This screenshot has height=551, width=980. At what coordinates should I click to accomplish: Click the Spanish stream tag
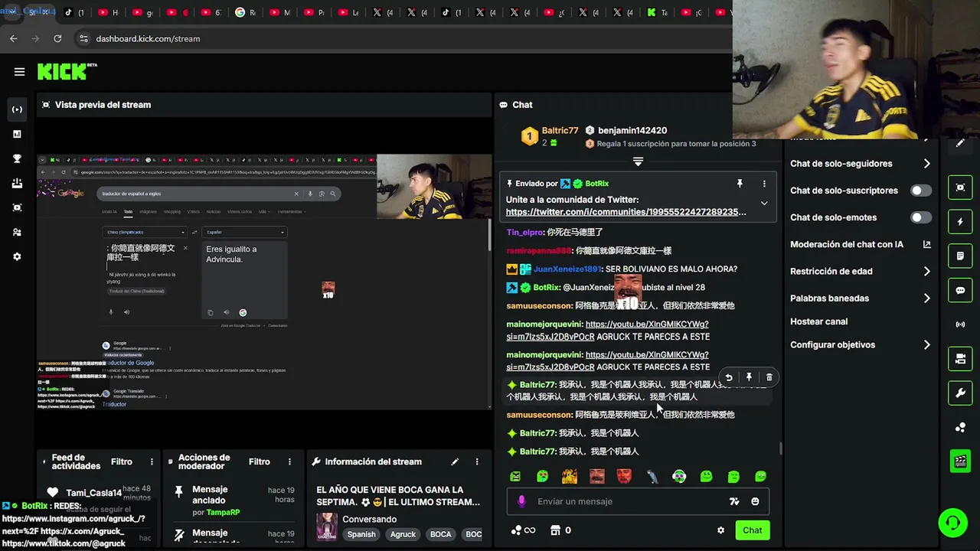point(361,534)
